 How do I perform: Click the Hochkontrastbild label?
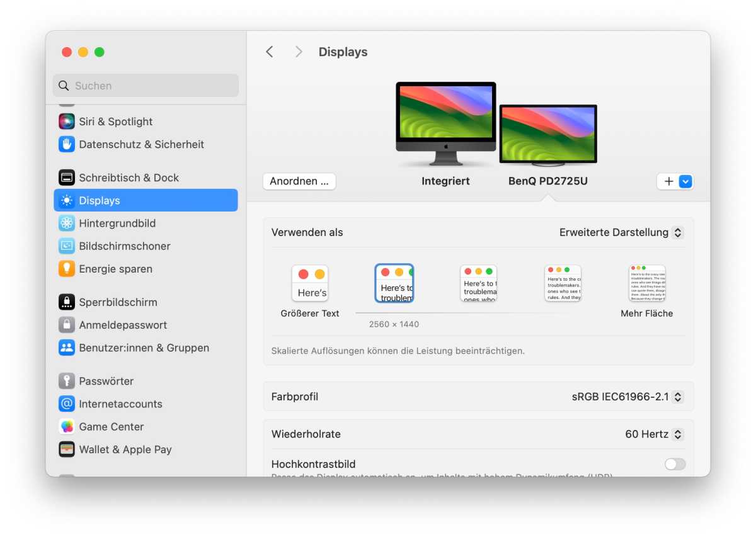click(x=314, y=464)
